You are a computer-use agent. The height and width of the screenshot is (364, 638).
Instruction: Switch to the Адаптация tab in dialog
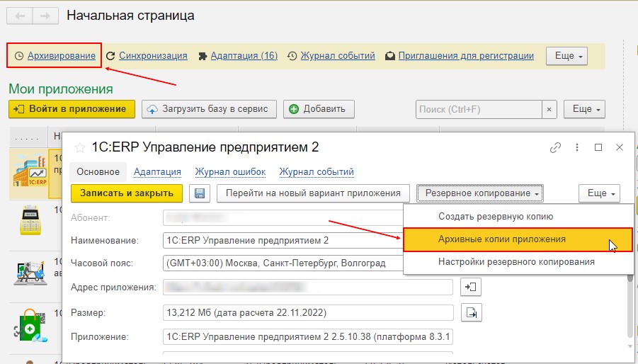tap(157, 171)
